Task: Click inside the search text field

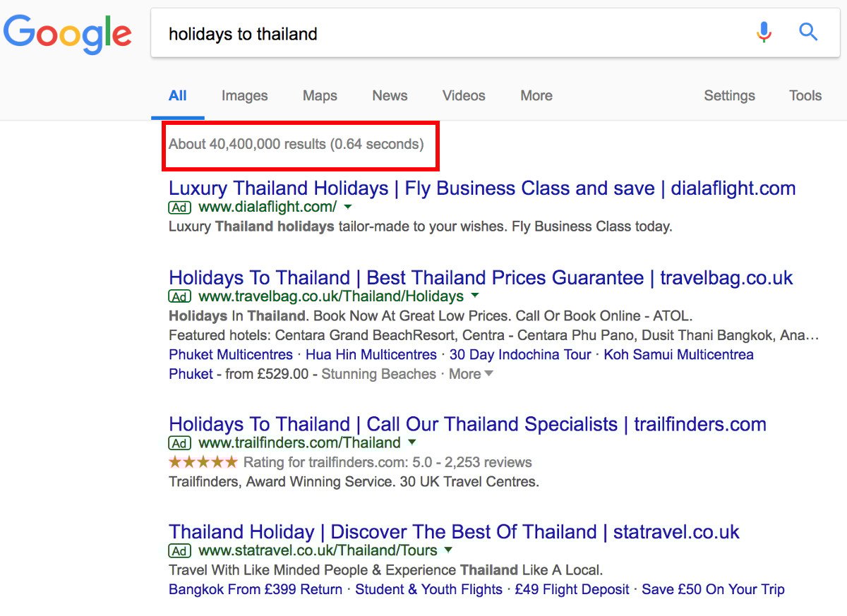Action: pyautogui.click(x=452, y=34)
